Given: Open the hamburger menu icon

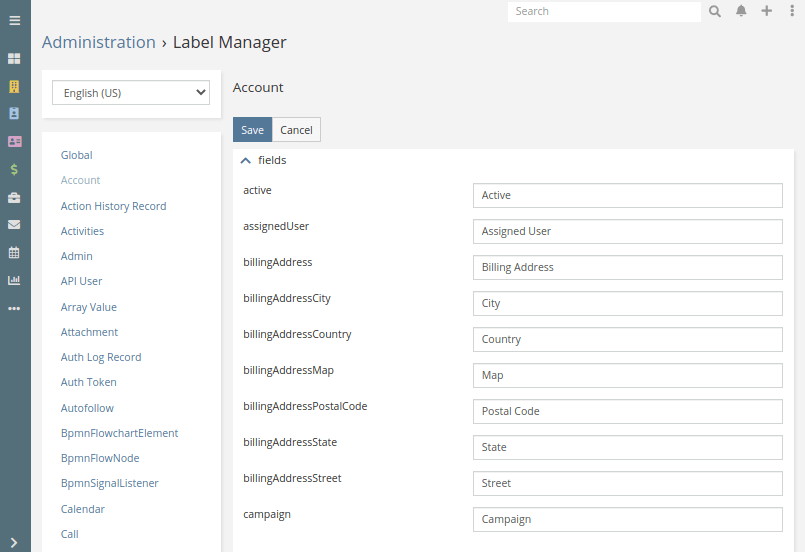Looking at the screenshot, I should (14, 21).
